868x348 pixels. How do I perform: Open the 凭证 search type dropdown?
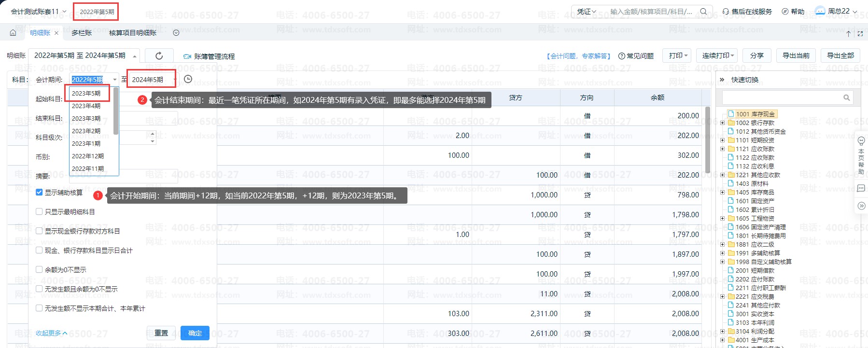(x=587, y=12)
